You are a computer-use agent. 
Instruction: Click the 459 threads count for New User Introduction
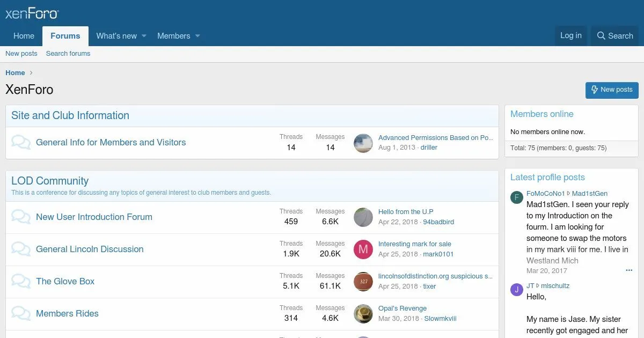[x=291, y=222]
